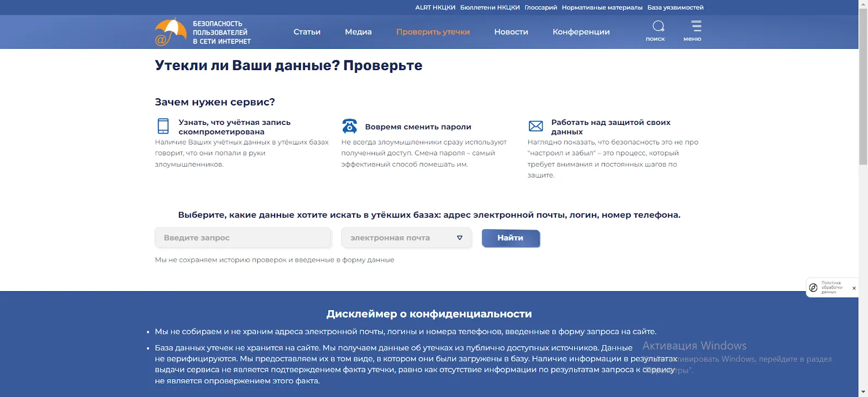The image size is (868, 397).
Task: Open the Конференции navigation item
Action: 581,32
